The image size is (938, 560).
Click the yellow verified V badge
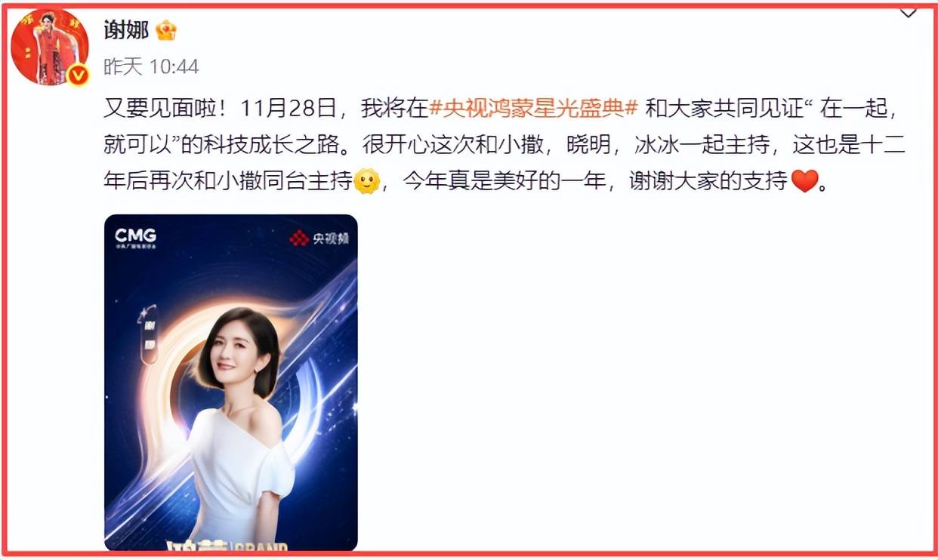[78, 75]
